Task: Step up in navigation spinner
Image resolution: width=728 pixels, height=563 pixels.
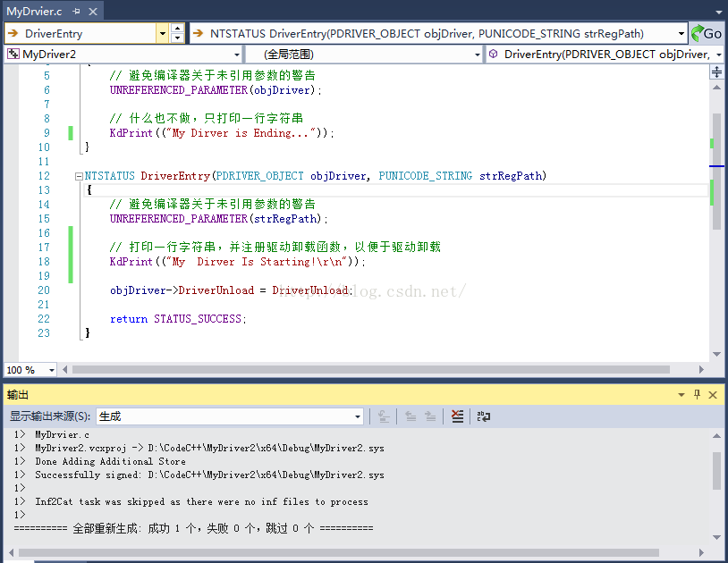Action: (177, 29)
